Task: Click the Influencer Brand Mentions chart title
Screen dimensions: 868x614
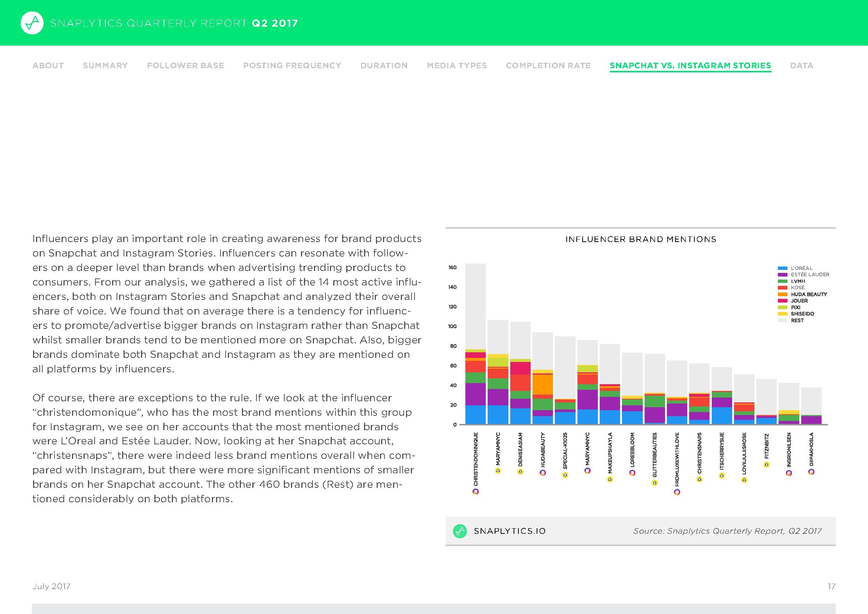Action: click(x=641, y=239)
